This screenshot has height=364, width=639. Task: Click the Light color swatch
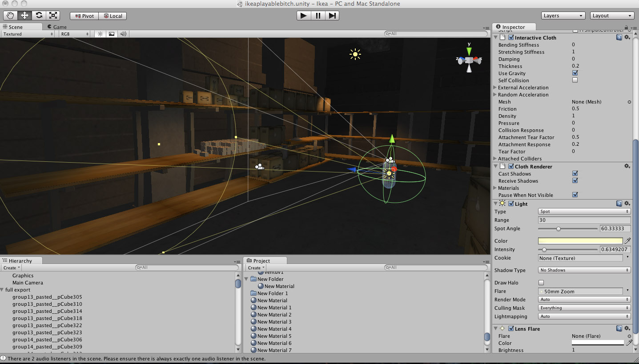(x=580, y=241)
